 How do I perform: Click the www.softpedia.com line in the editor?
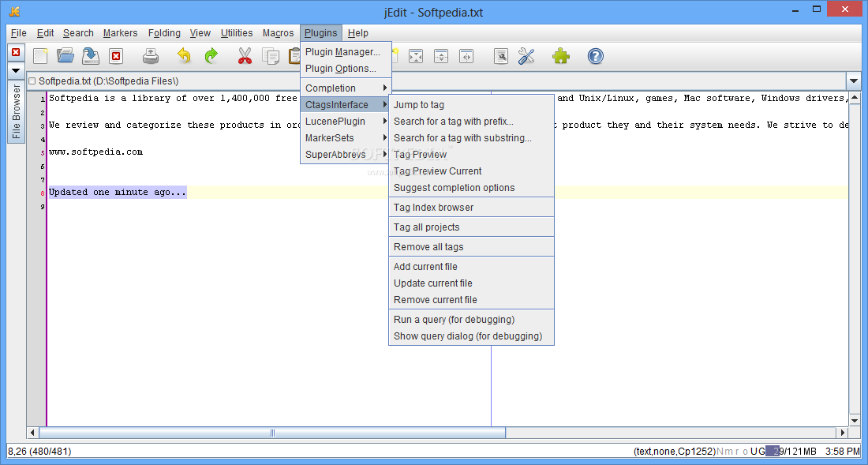click(x=95, y=152)
